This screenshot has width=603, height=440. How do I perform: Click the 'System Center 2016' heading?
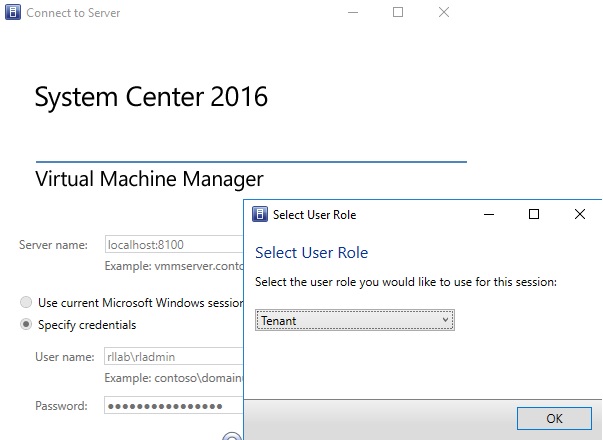[151, 96]
